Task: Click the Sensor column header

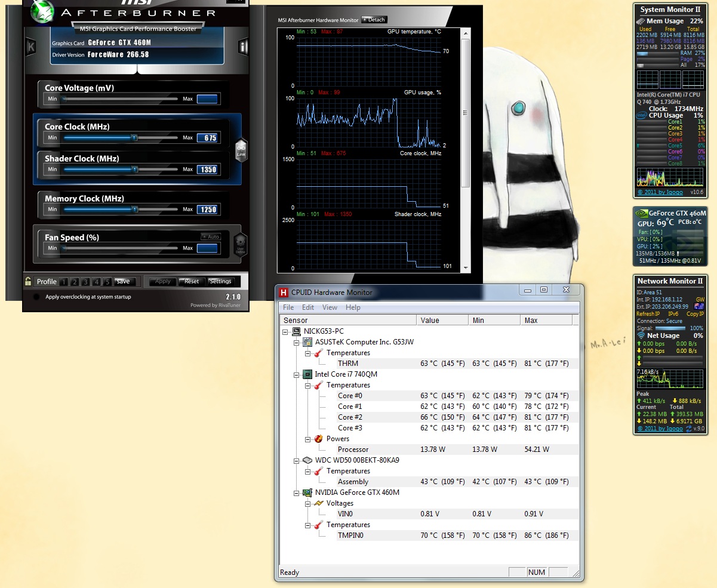Action: coord(348,320)
